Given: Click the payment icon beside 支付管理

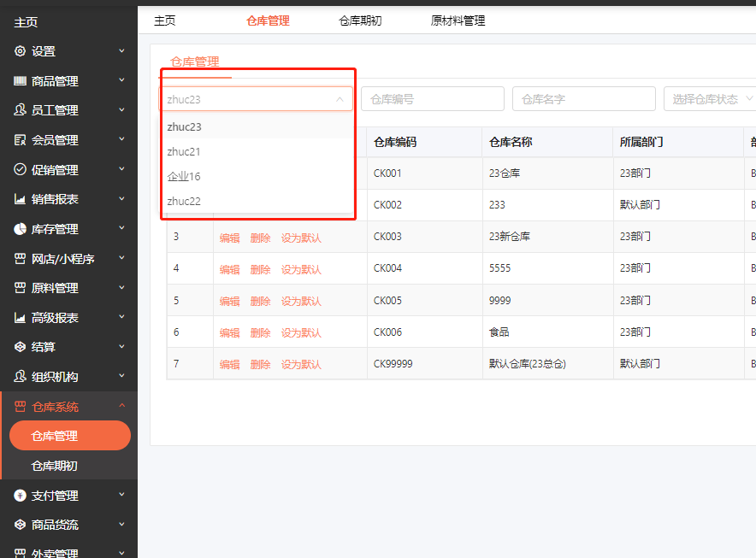Looking at the screenshot, I should [21, 496].
